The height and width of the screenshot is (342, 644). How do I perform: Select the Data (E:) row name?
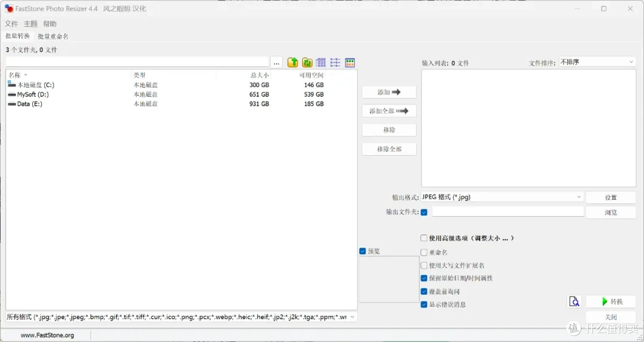(30, 104)
